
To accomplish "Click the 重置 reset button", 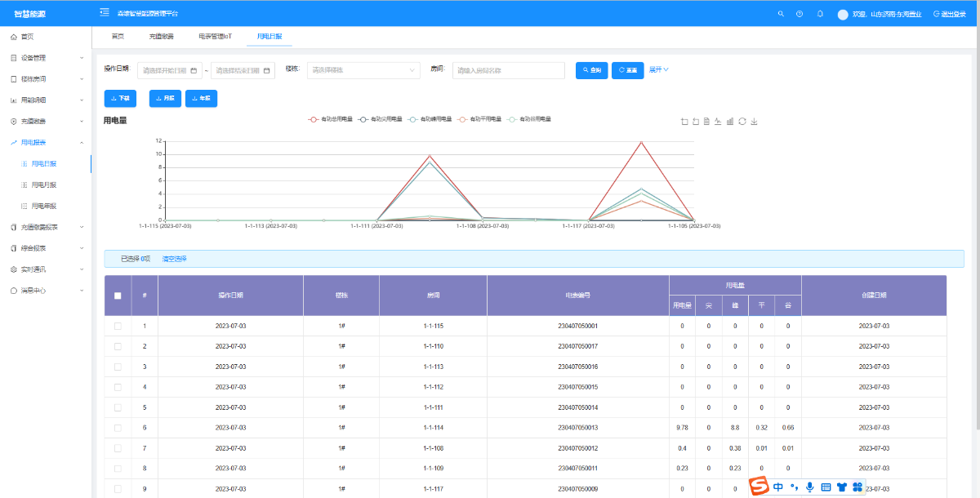I will point(628,71).
